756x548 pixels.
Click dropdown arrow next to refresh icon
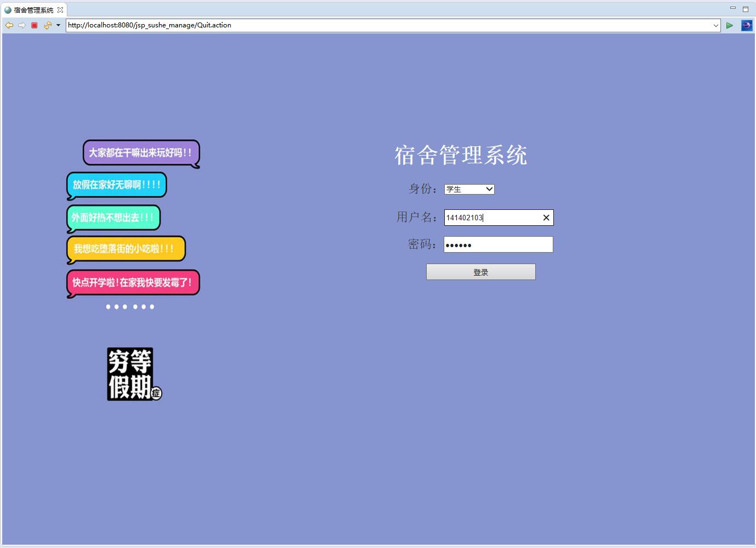(57, 25)
